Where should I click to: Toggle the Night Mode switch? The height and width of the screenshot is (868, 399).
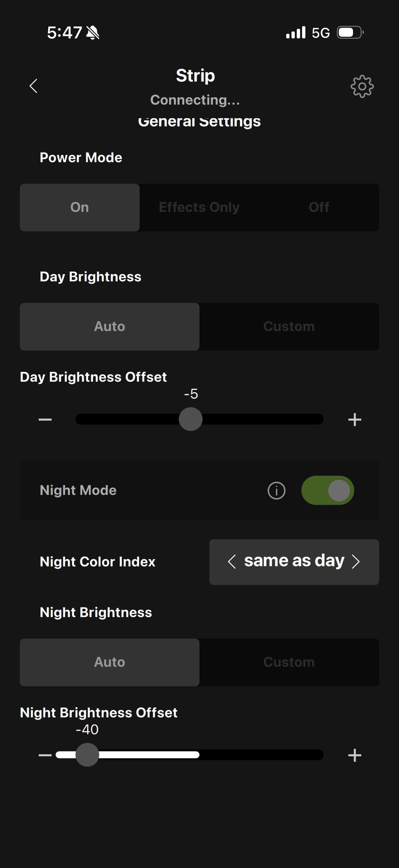tap(327, 491)
